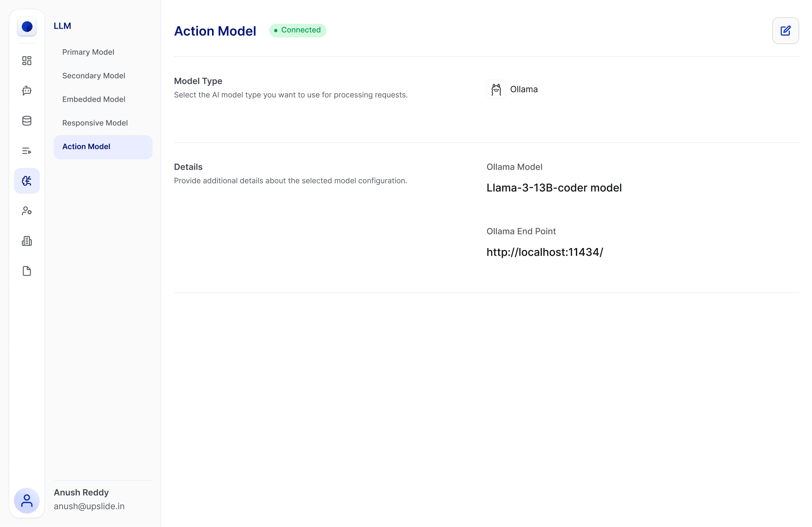Click the edit Action Model pencil button
Screen dimensions: 812x527
(x=785, y=31)
